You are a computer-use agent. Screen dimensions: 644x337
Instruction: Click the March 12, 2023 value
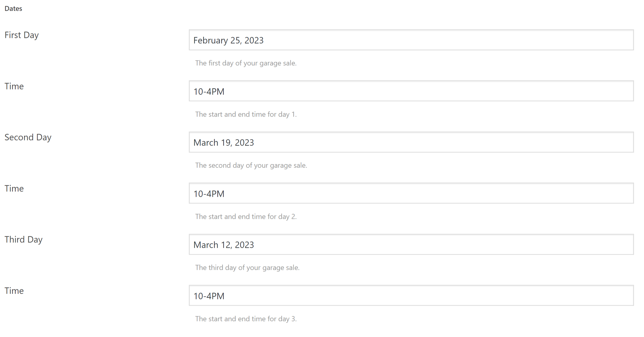pos(223,245)
